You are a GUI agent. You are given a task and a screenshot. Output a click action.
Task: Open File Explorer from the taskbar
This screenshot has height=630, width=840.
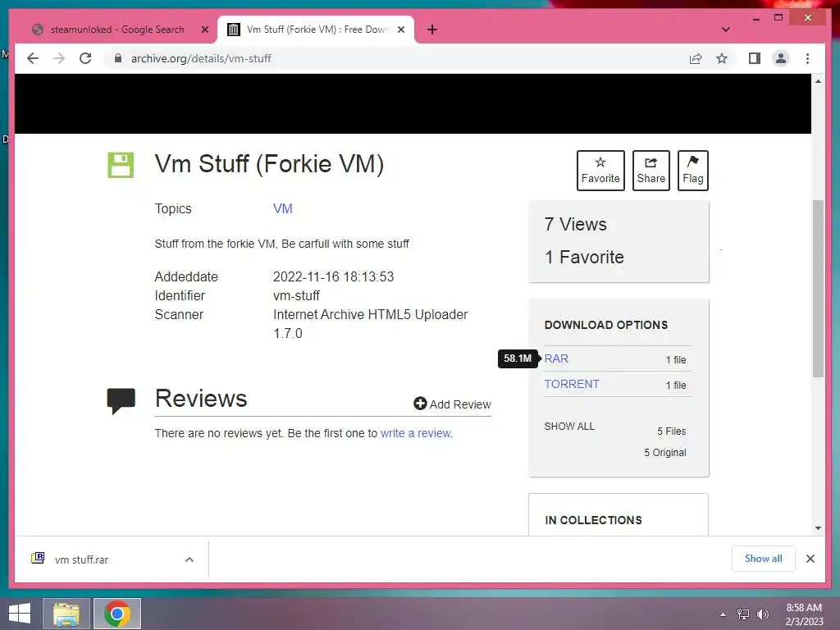(x=66, y=614)
